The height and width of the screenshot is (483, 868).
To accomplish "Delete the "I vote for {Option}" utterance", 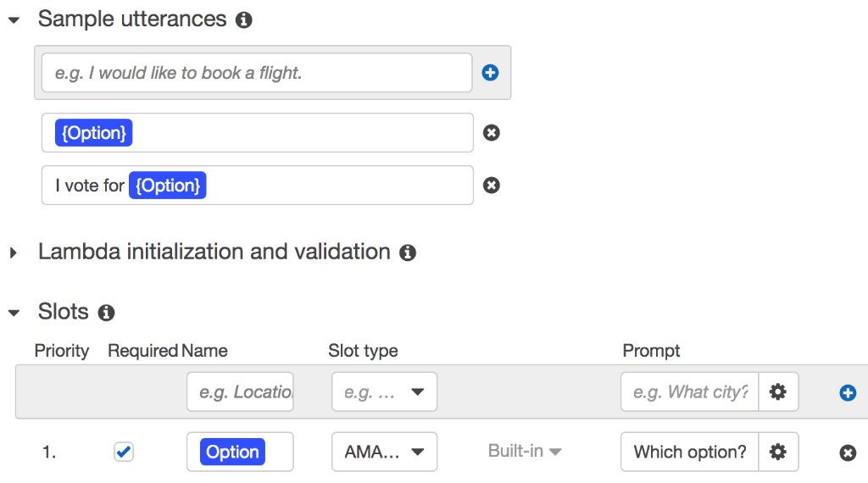I will tap(491, 185).
